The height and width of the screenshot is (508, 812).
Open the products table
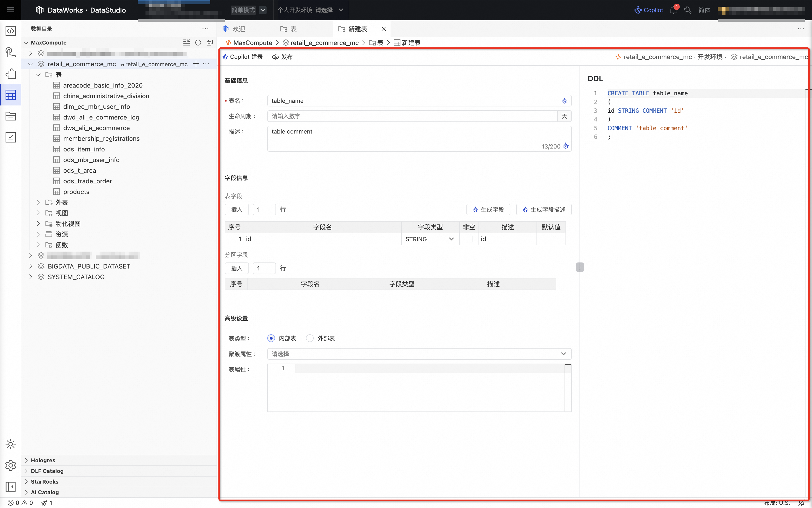(76, 192)
